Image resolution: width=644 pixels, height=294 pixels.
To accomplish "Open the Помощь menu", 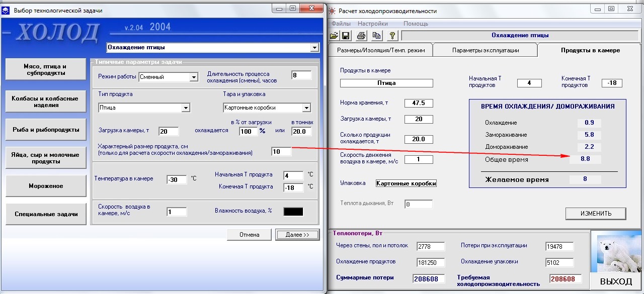I will coord(416,24).
